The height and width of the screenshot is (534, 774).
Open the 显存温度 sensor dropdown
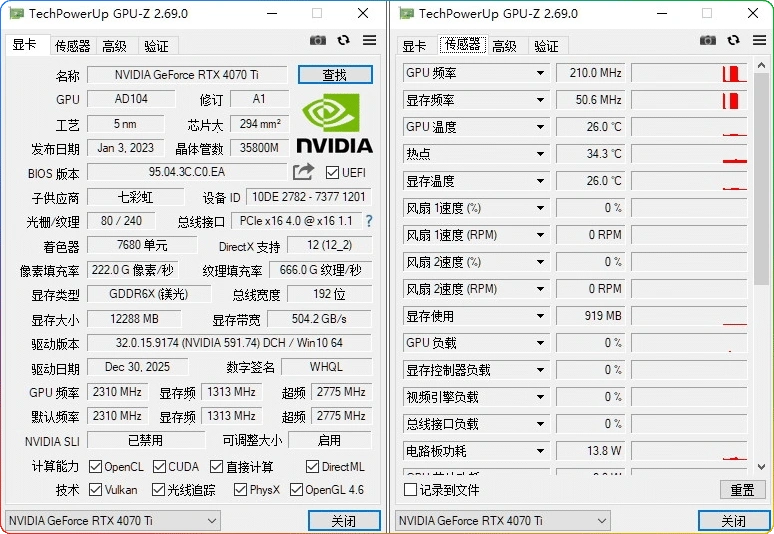541,181
